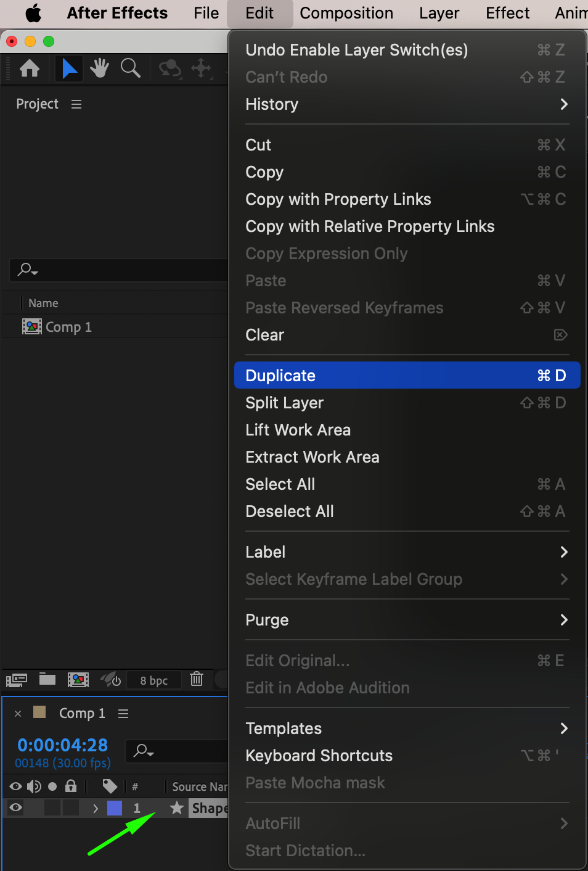
Task: Click the Label tag column header
Action: pyautogui.click(x=110, y=786)
